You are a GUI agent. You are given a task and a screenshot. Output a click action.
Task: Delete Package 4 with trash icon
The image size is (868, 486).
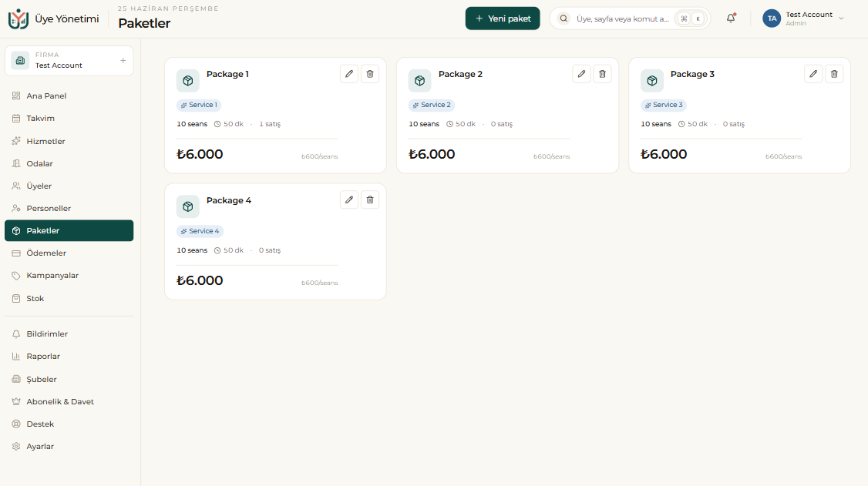(370, 199)
